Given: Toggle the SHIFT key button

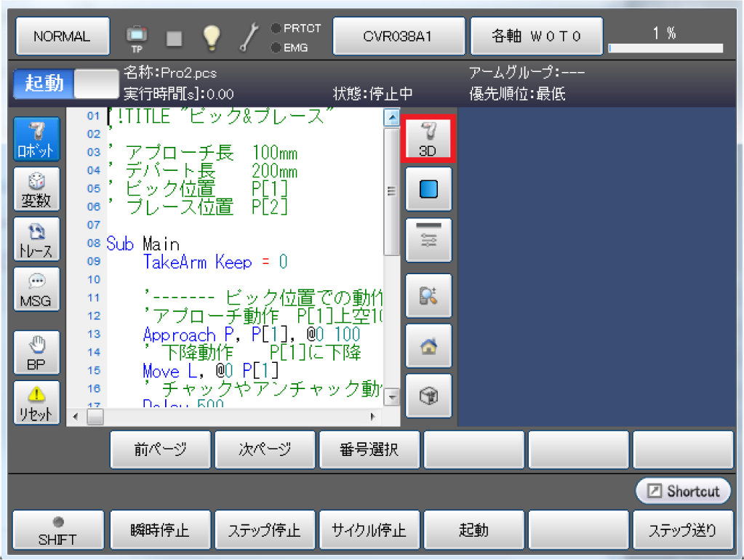Looking at the screenshot, I should coord(58,530).
